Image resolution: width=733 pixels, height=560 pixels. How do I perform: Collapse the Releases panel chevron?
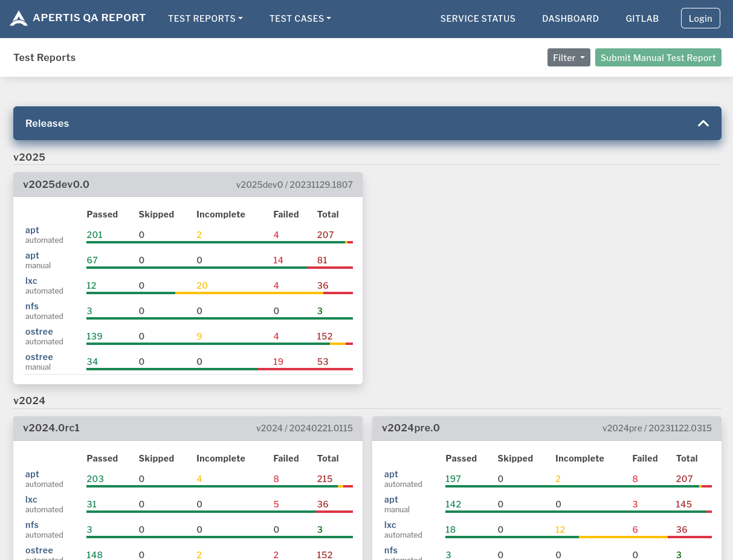(703, 123)
